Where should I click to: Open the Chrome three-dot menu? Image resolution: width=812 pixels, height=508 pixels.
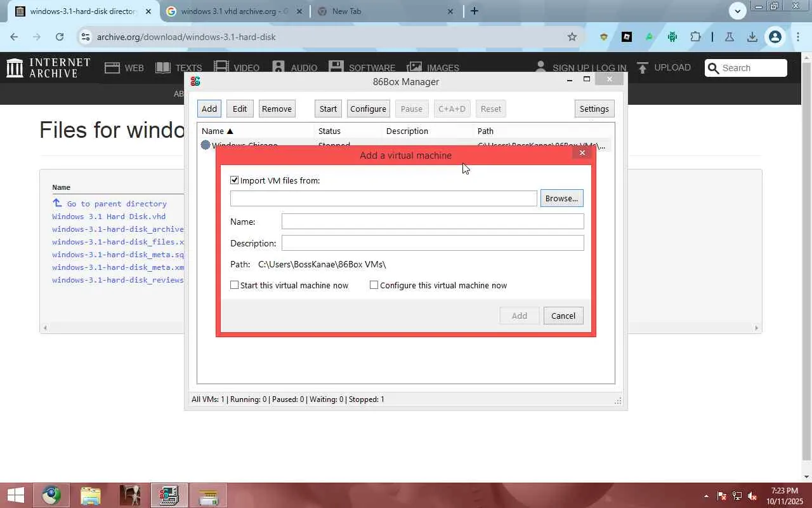click(x=797, y=37)
